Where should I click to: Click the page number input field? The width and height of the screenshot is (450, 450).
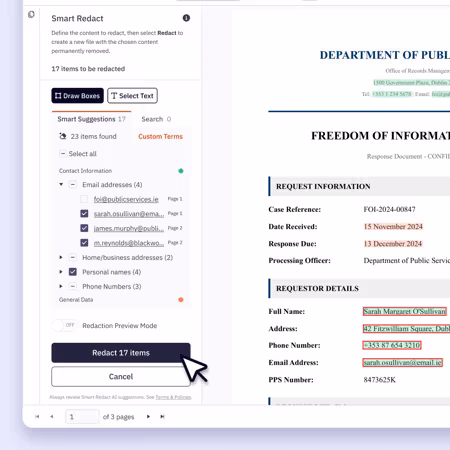pyautogui.click(x=82, y=417)
